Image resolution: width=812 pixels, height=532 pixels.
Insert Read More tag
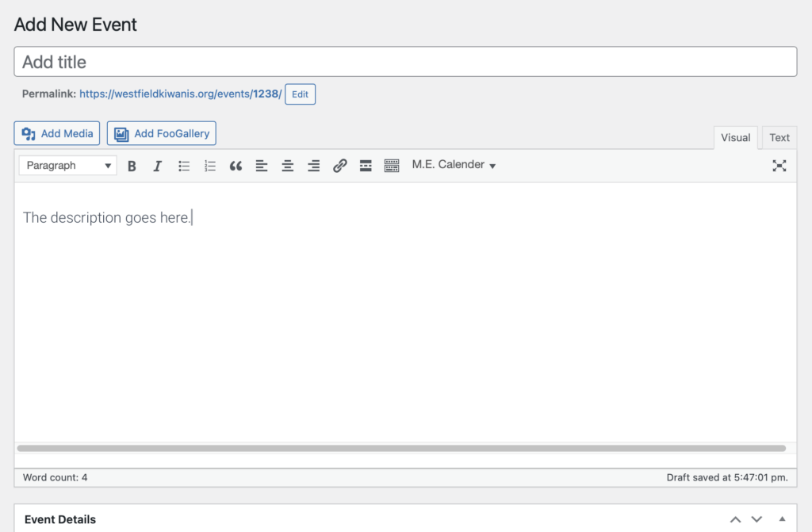tap(366, 166)
